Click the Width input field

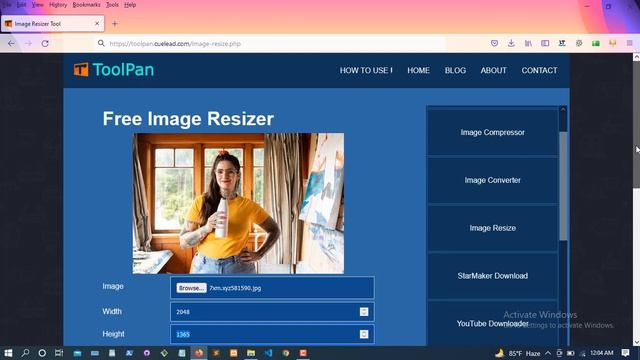pos(272,311)
